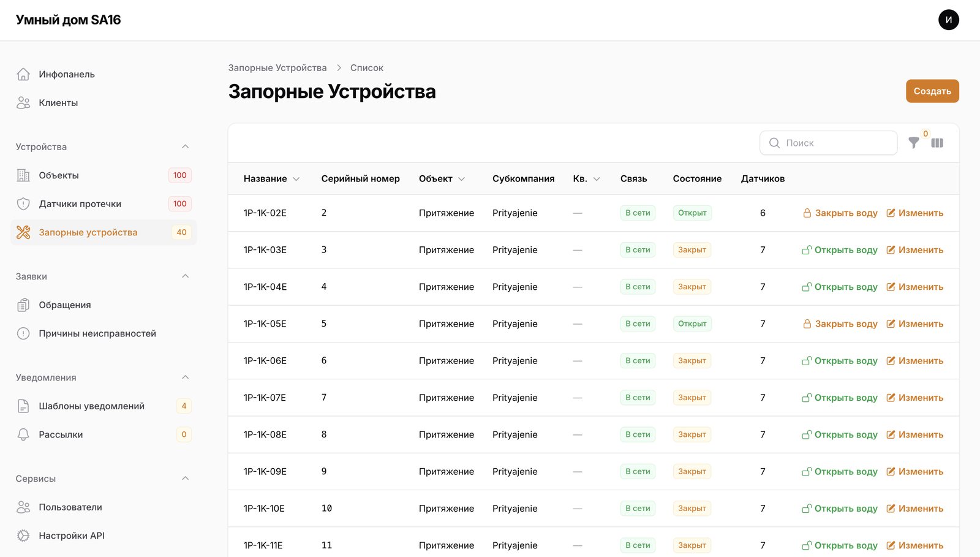Click Закрыть воду for device 1P-1K-05E

click(x=840, y=324)
